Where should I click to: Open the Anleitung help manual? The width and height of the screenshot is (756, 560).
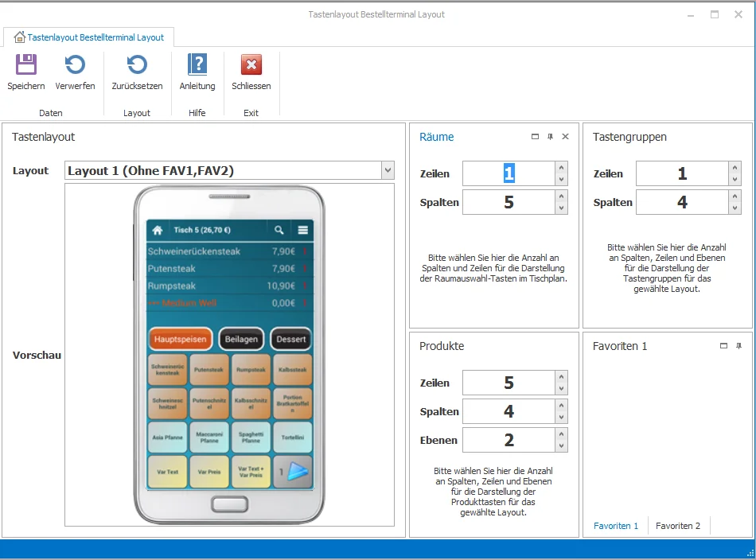tap(197, 65)
